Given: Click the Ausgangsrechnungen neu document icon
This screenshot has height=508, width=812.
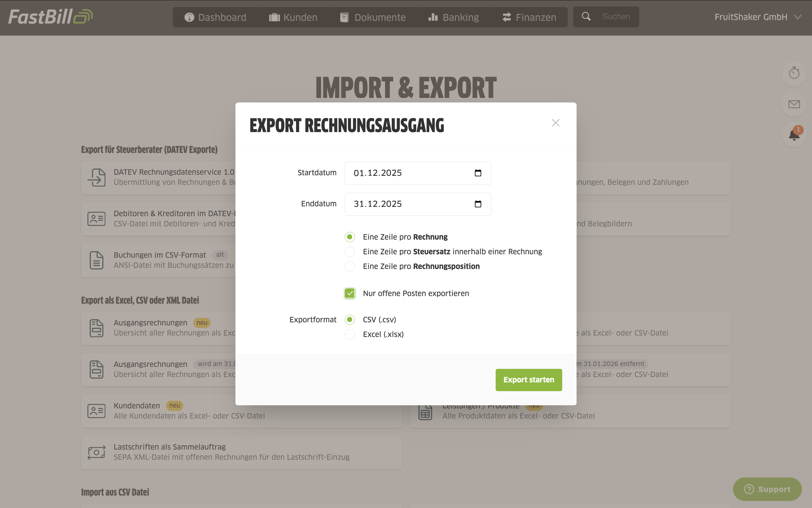Looking at the screenshot, I should pos(97,328).
